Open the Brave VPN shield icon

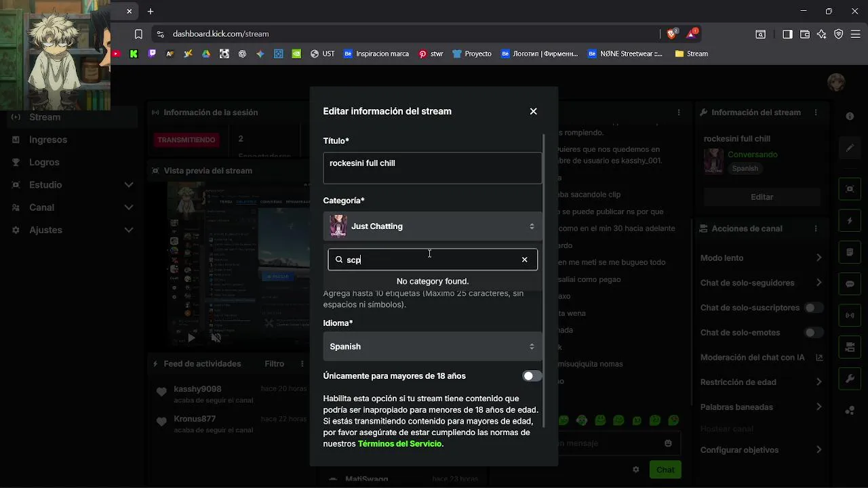click(839, 34)
